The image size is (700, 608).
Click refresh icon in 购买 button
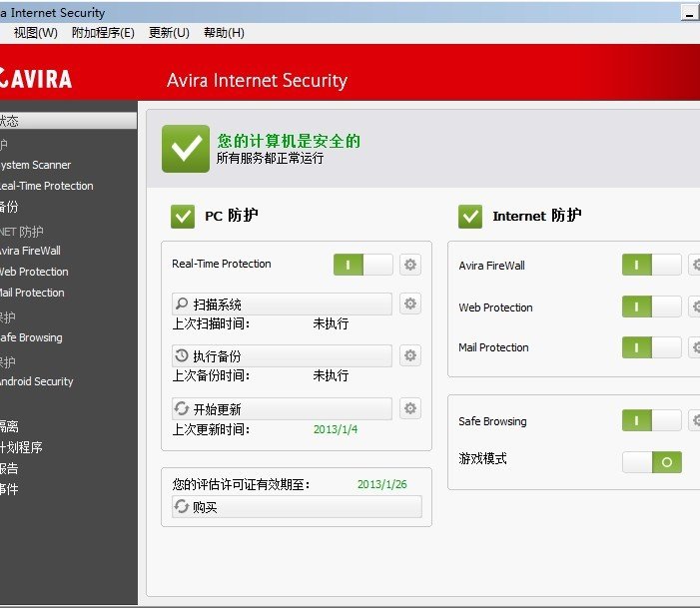[x=182, y=506]
